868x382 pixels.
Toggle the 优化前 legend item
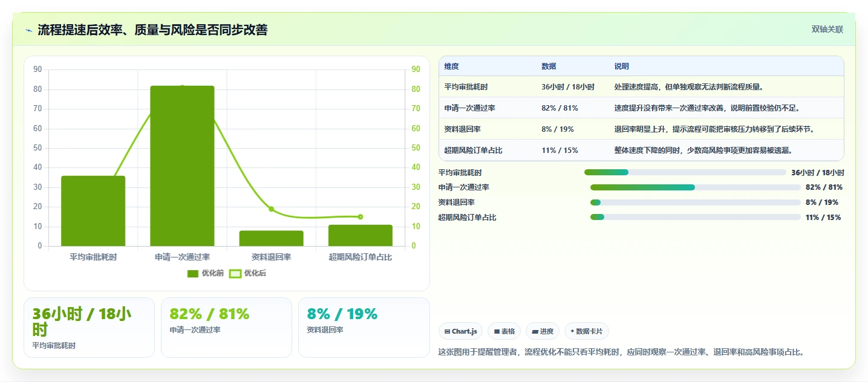point(206,273)
